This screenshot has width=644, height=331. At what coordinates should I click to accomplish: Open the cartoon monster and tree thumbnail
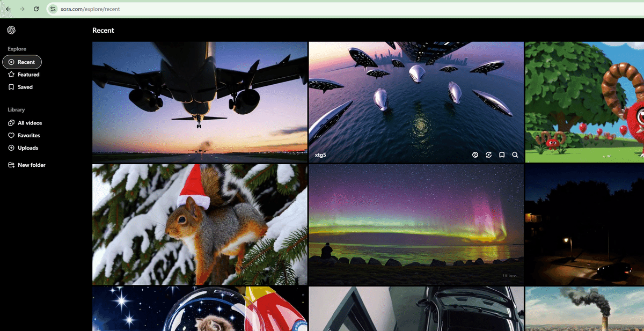tap(584, 102)
